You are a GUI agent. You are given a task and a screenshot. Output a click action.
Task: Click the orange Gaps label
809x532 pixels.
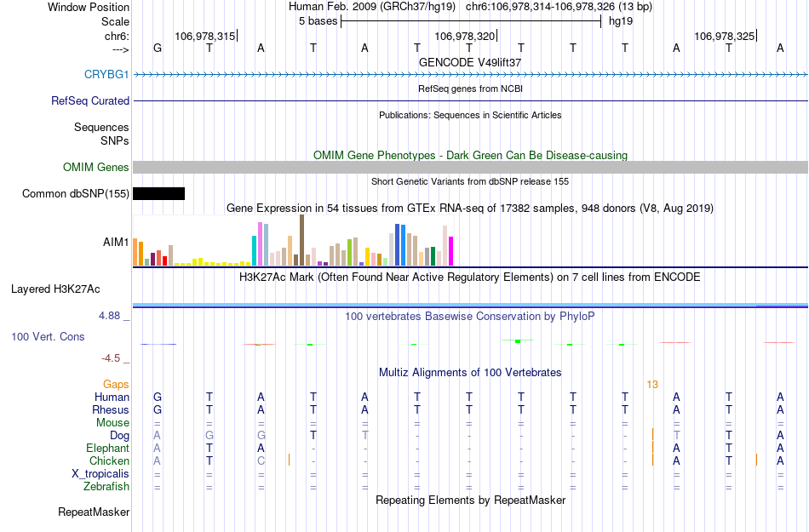[x=116, y=384]
